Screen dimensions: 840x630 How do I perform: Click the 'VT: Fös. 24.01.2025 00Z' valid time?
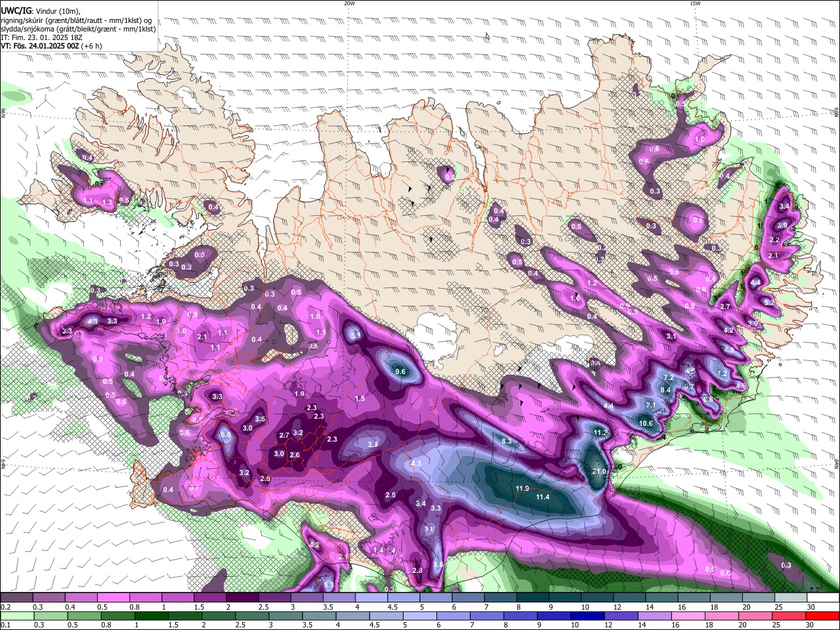(x=40, y=46)
